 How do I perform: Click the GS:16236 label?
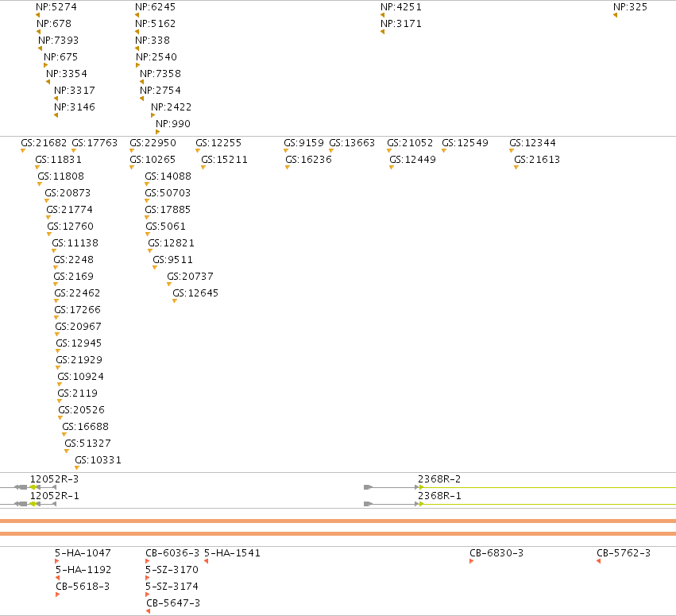(x=309, y=160)
